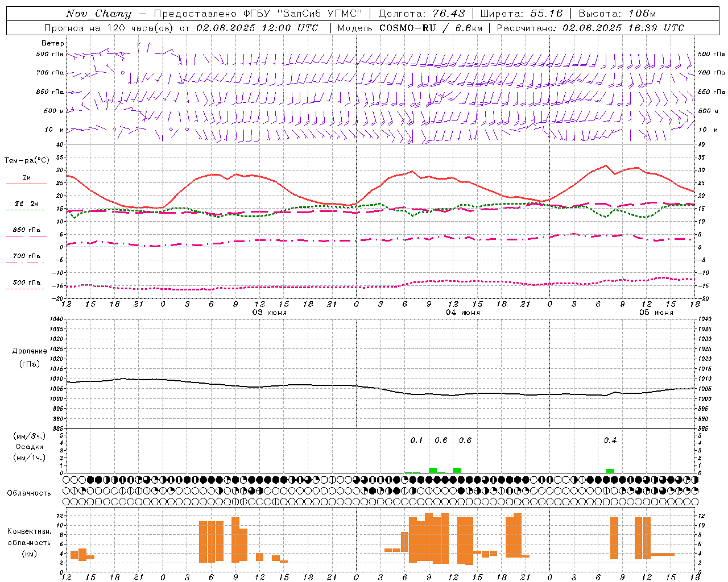Click the 'Тем-ра(°C)' temperature panel label

27,161
